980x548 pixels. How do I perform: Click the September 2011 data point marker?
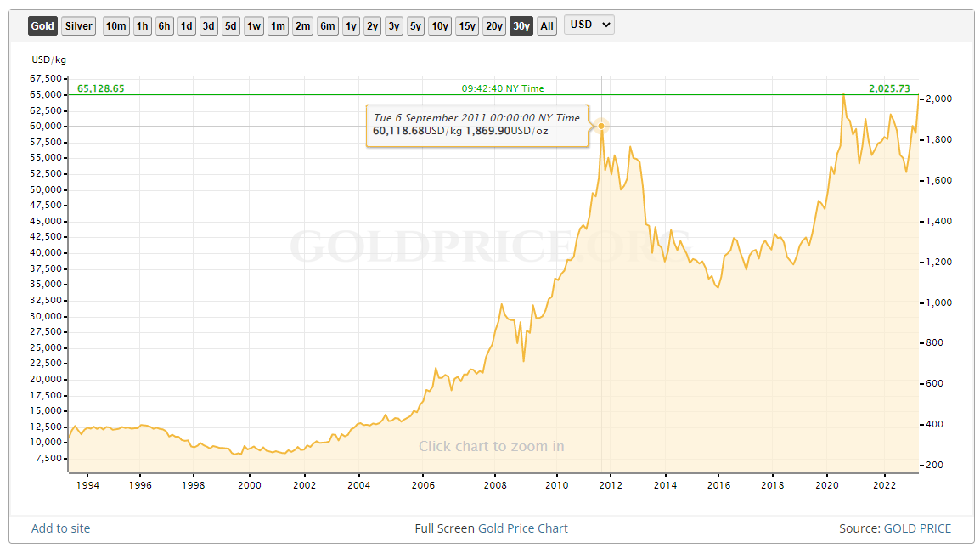pyautogui.click(x=601, y=127)
